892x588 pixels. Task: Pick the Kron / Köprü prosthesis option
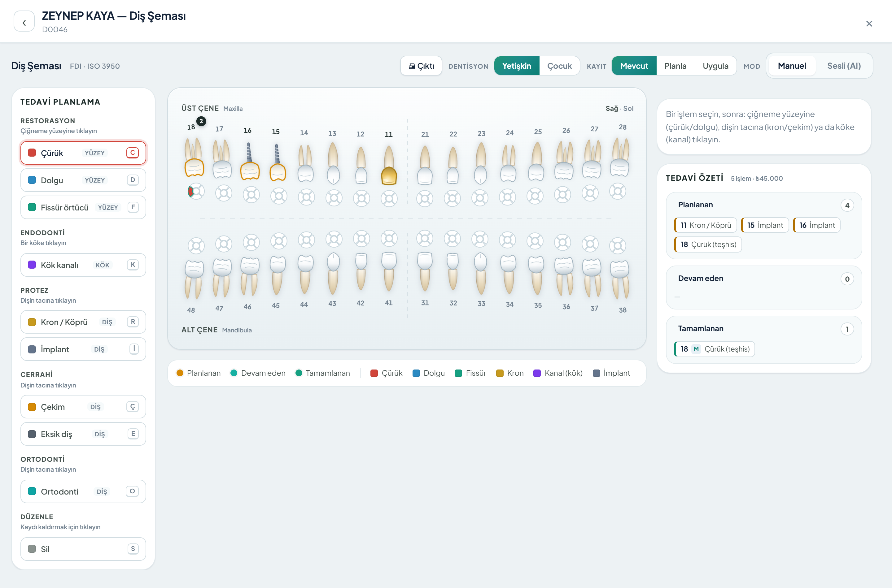click(x=83, y=322)
